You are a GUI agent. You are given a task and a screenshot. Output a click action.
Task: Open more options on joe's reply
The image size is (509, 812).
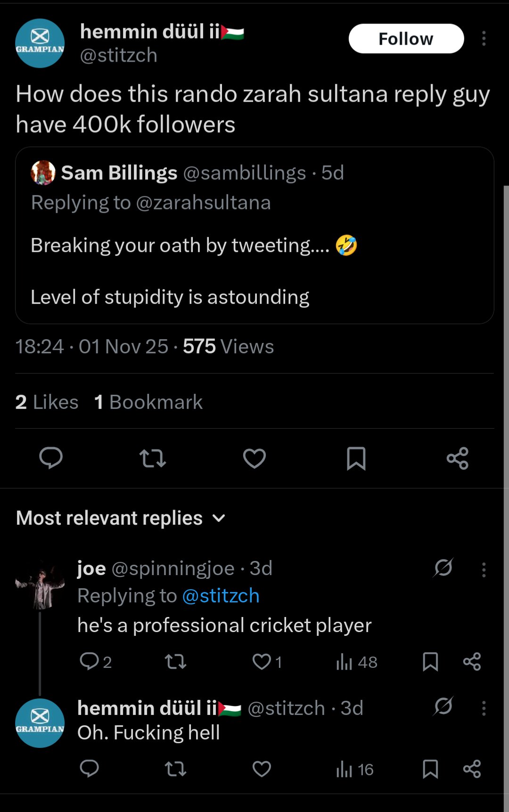[484, 570]
